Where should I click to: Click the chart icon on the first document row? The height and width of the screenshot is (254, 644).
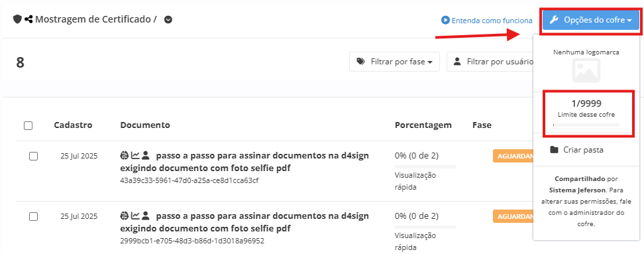[x=135, y=156]
